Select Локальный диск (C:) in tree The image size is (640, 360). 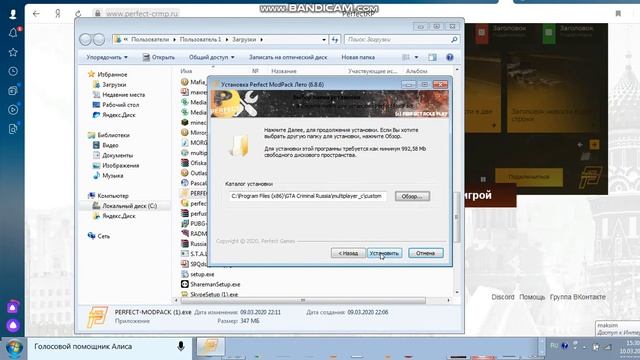pos(125,206)
